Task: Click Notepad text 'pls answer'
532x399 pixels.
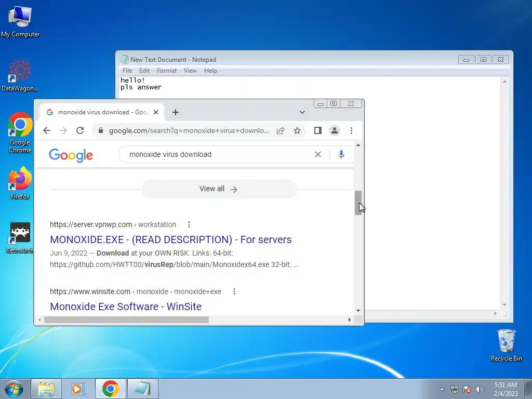Action: point(141,87)
